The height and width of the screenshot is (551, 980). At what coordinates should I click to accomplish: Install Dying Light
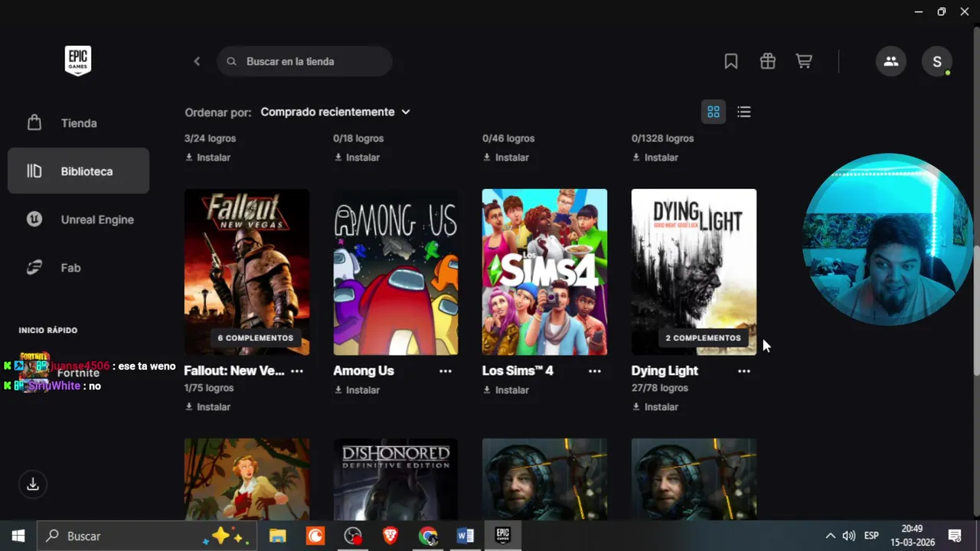coord(655,407)
